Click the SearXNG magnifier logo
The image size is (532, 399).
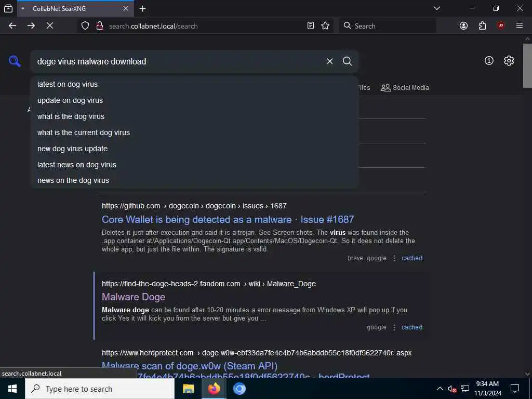click(15, 61)
